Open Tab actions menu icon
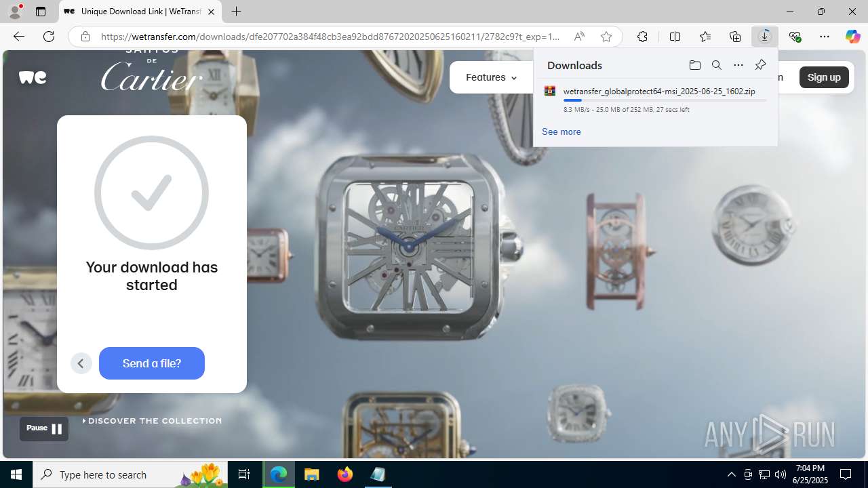 (41, 12)
